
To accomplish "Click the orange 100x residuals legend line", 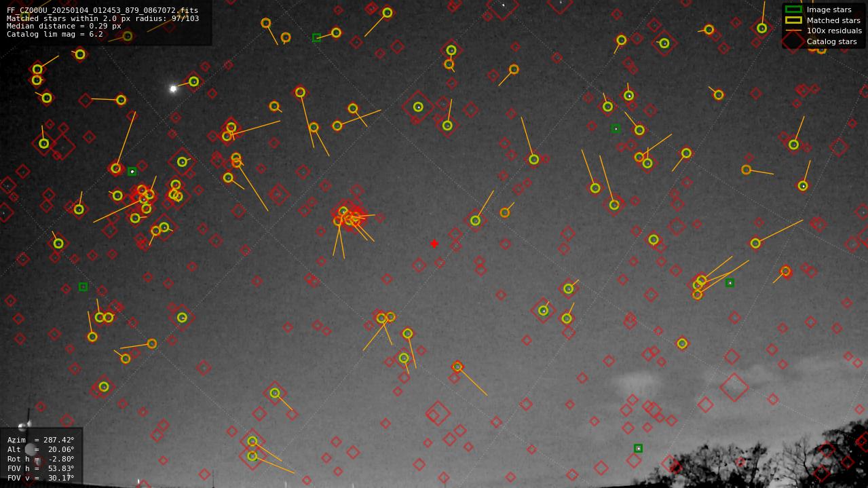I will pyautogui.click(x=793, y=31).
